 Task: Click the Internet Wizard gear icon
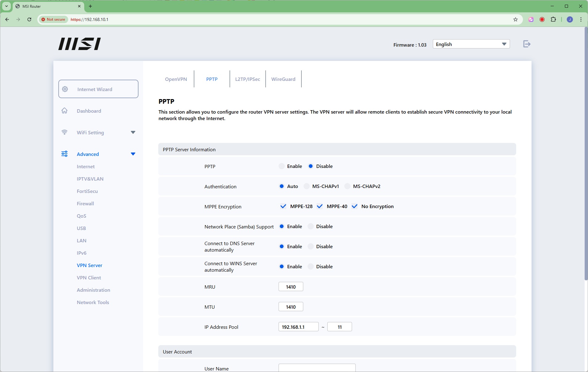(65, 89)
